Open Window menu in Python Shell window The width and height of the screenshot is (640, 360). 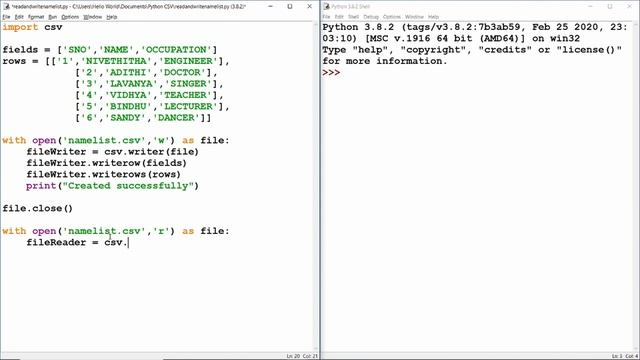pos(414,17)
